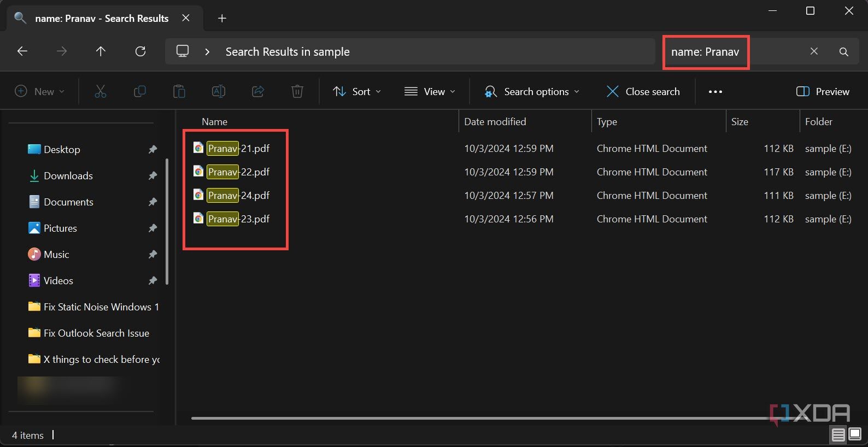Close the 'name: Pranav - Search Results' tab
The width and height of the screenshot is (868, 447).
(x=186, y=18)
